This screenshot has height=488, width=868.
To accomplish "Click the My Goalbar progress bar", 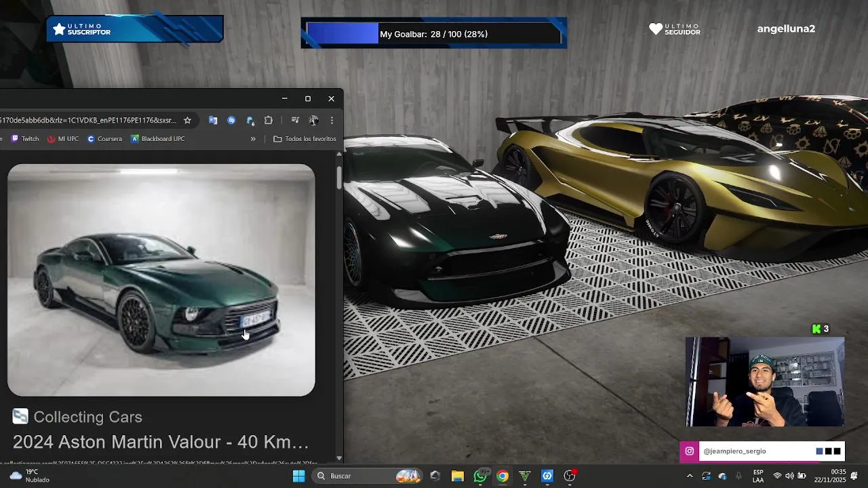I will click(434, 34).
